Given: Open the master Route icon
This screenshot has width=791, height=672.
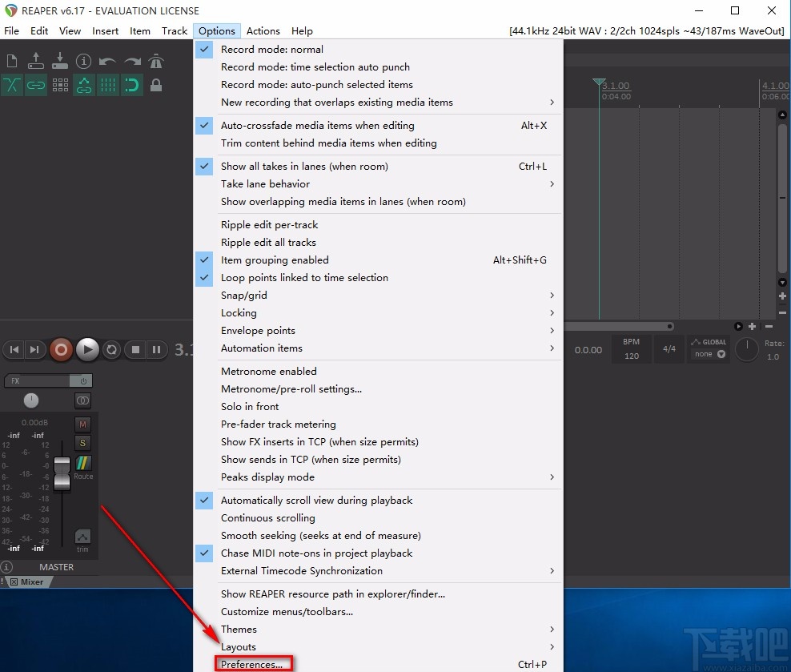Looking at the screenshot, I should click(83, 463).
